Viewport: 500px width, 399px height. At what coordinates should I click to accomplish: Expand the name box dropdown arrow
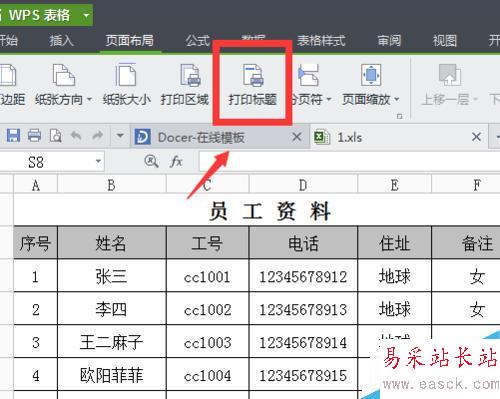point(98,161)
